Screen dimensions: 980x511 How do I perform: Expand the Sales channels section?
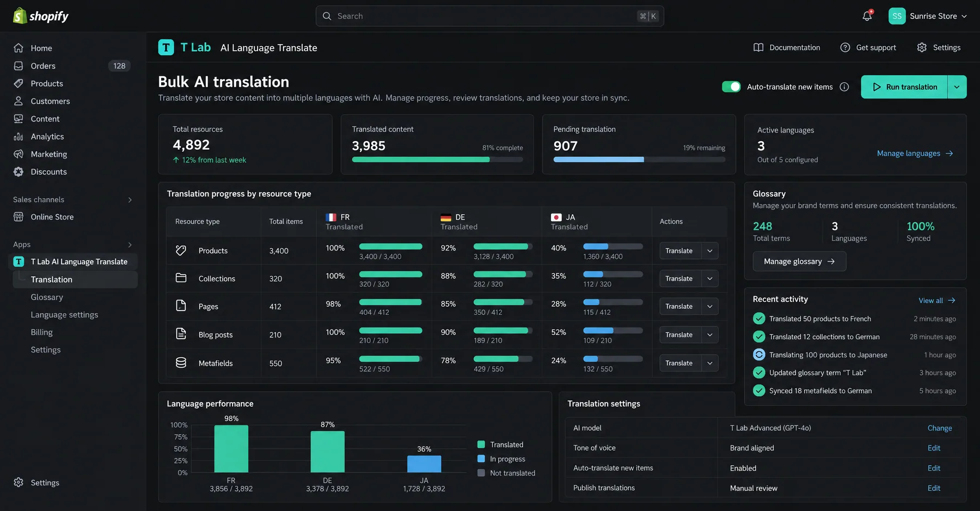click(x=130, y=200)
